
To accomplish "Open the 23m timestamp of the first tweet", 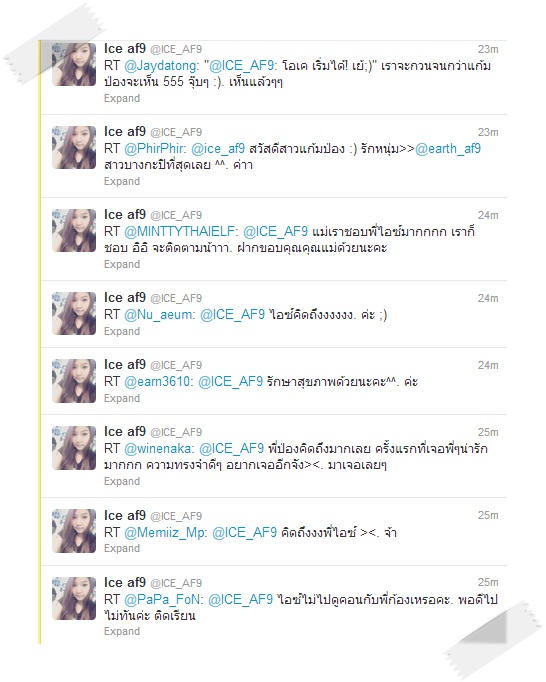I will (488, 49).
